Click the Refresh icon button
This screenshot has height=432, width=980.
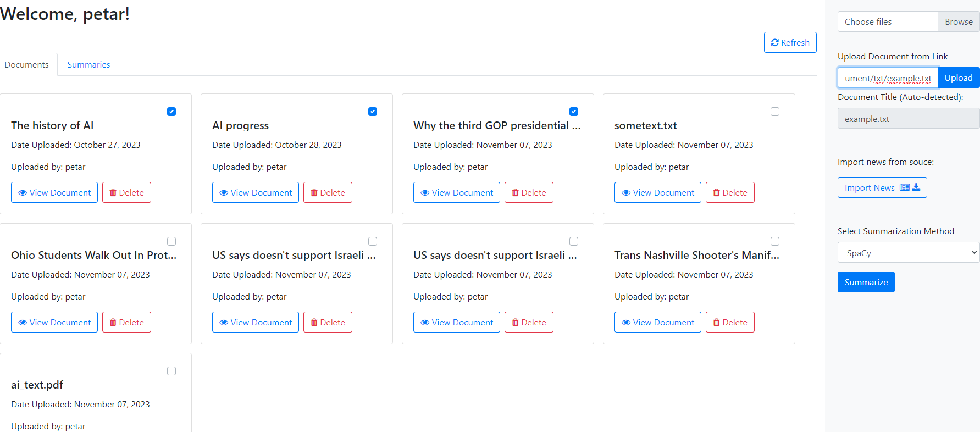[775, 43]
